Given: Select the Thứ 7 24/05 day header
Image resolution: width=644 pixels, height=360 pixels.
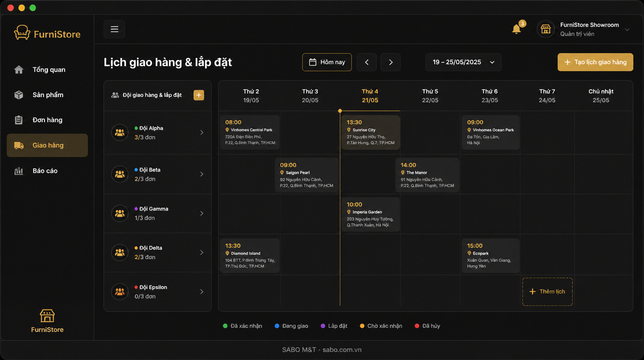Looking at the screenshot, I should coord(547,96).
